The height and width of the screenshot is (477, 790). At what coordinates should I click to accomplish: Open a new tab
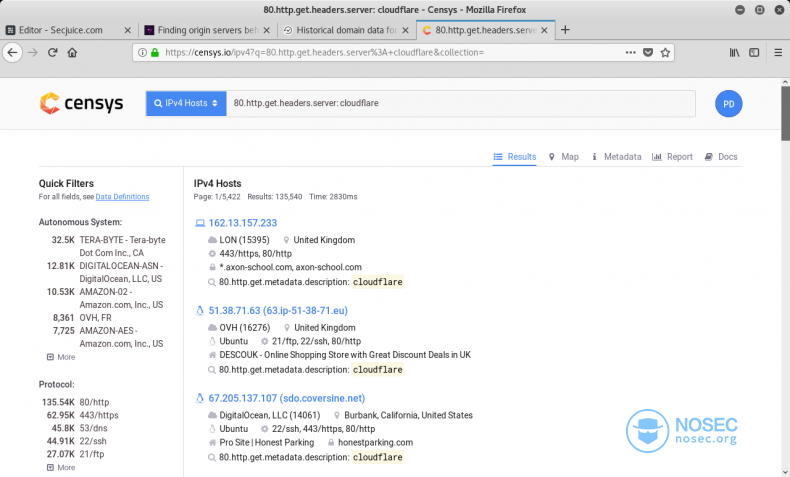pyautogui.click(x=565, y=30)
